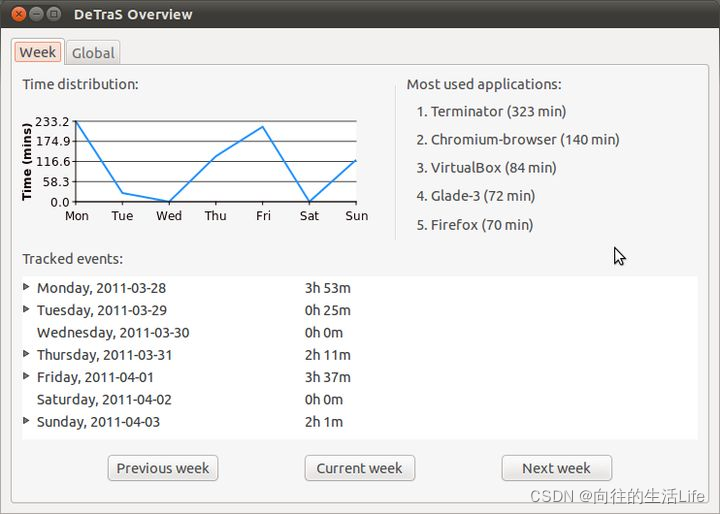Go to Previous week
720x514 pixels.
(163, 468)
